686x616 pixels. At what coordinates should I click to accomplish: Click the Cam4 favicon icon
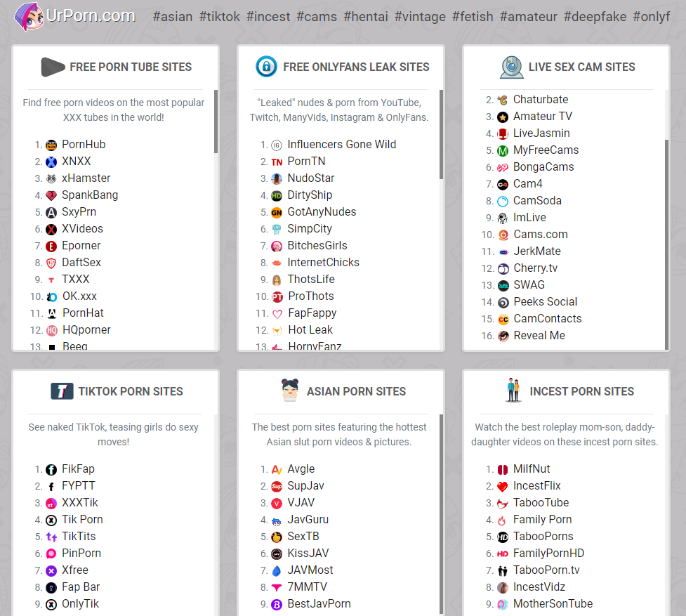(x=503, y=185)
